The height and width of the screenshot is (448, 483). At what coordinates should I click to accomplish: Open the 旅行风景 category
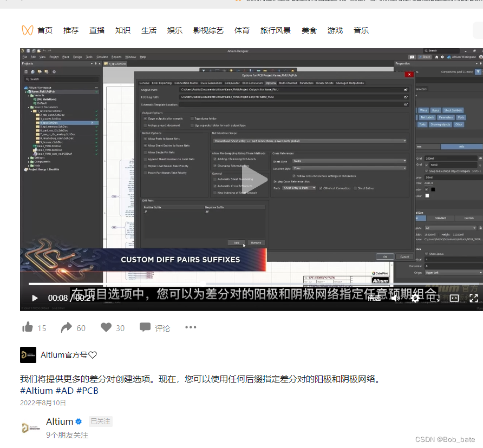tap(276, 30)
